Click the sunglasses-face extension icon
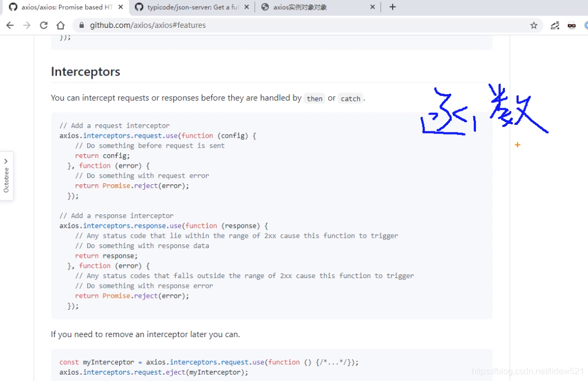This screenshot has height=381, width=588. pos(571,26)
